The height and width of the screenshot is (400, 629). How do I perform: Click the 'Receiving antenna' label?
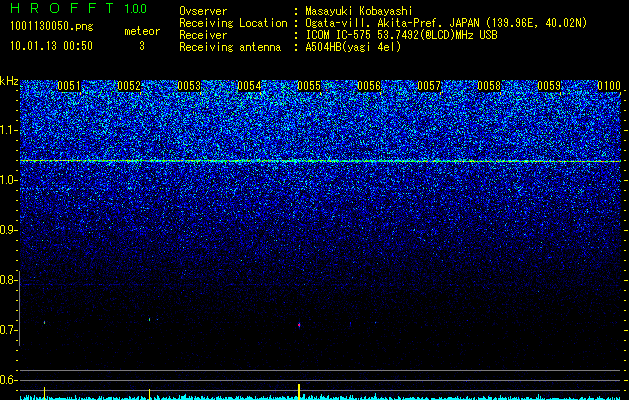[x=230, y=47]
